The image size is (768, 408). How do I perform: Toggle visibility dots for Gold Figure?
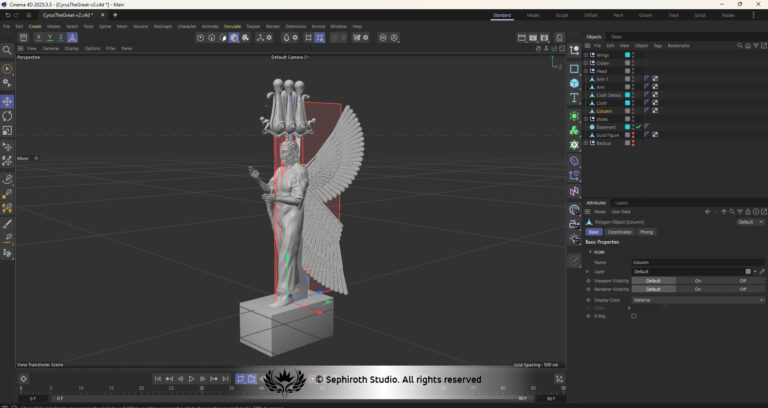[633, 135]
